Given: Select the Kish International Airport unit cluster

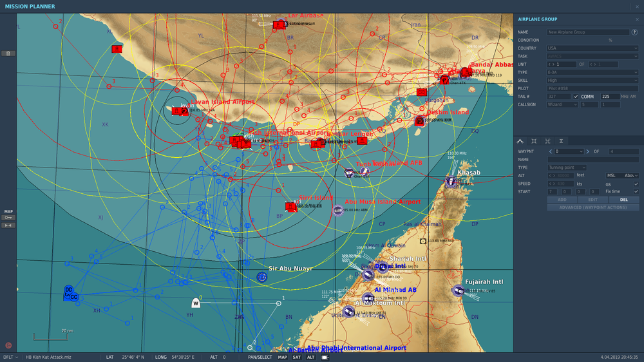Looking at the screenshot, I should [241, 142].
